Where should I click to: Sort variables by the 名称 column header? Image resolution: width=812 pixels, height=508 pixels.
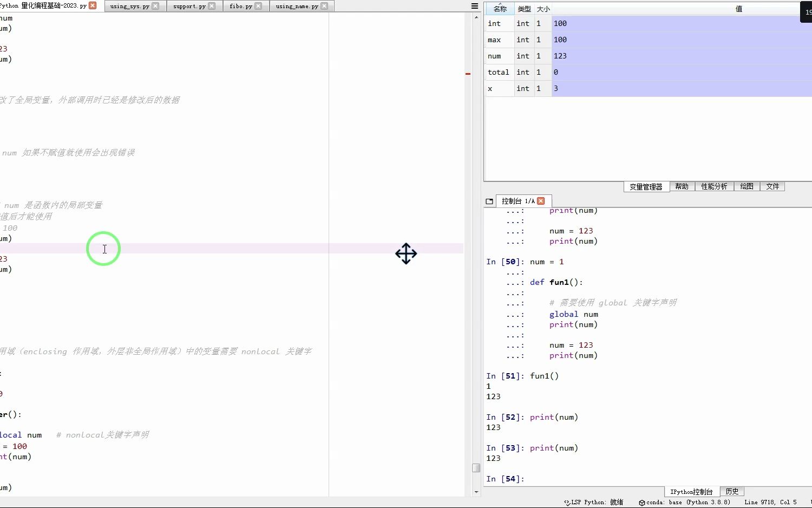click(500, 9)
